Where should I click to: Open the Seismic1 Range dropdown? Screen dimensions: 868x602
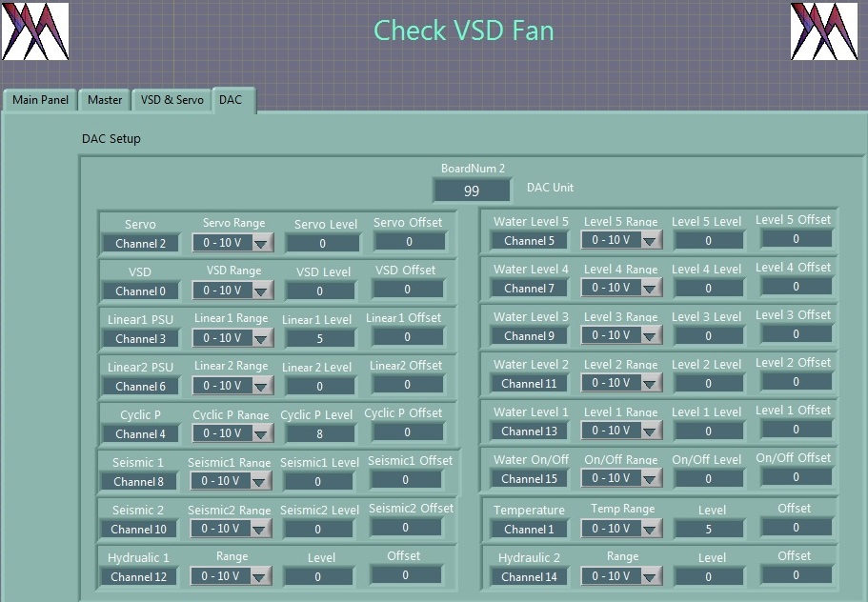pyautogui.click(x=232, y=481)
